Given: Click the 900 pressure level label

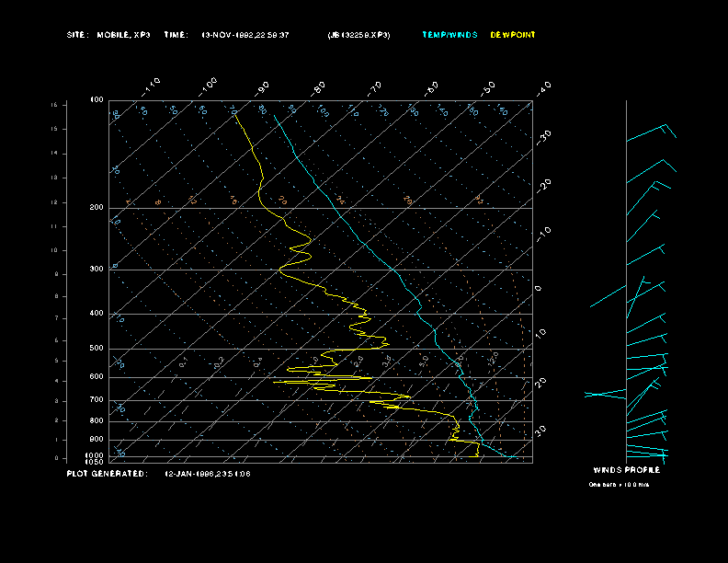Looking at the screenshot, I should tap(97, 439).
